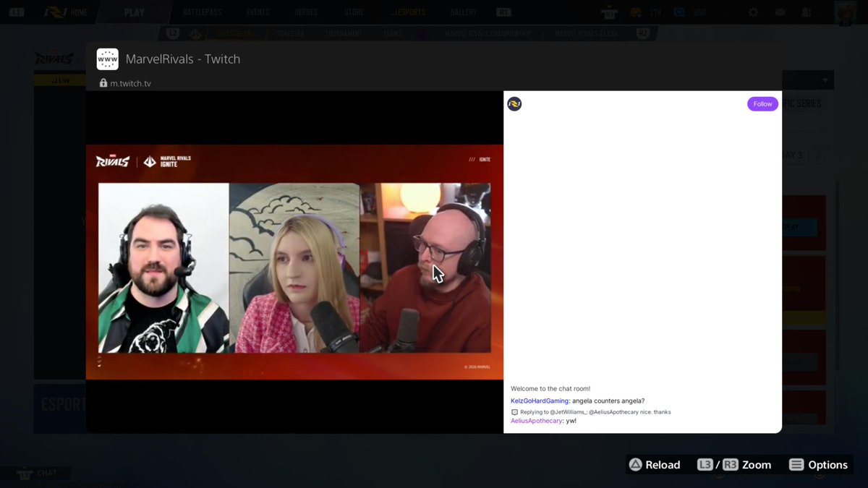Select the Esports tab in game menu
868x488 pixels.
point(409,12)
